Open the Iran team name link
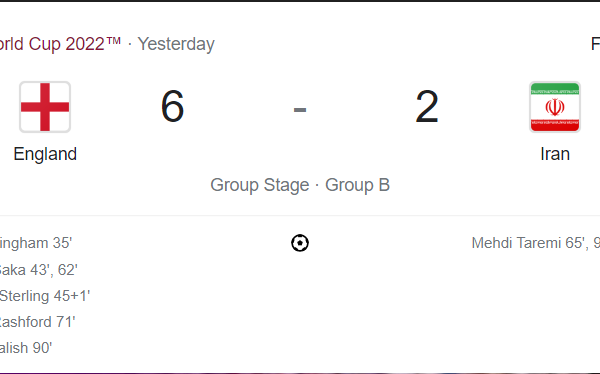This screenshot has height=374, width=600. click(555, 154)
